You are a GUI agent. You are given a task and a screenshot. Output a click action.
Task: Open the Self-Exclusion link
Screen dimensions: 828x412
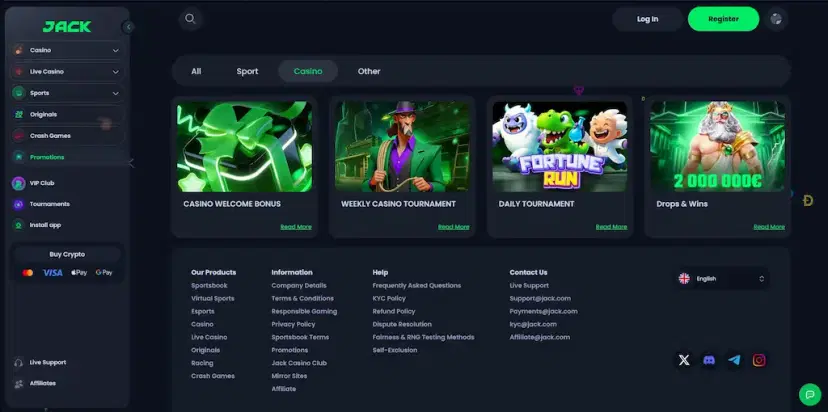(395, 350)
